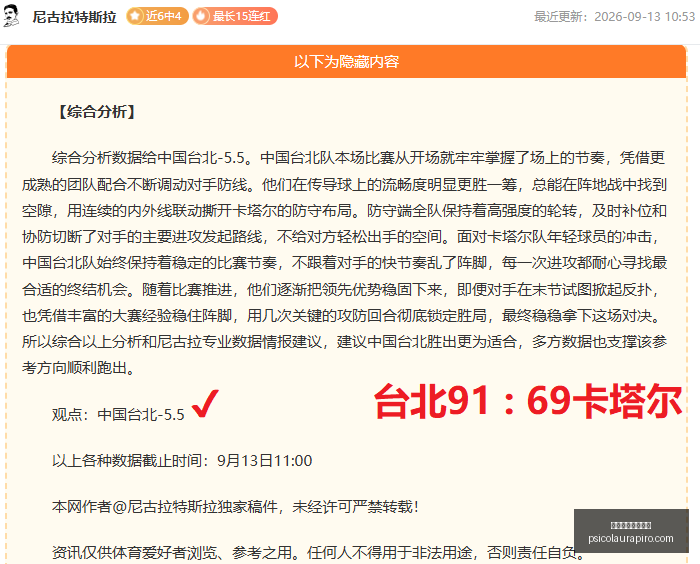Open author name 尼古拉特斯拉

pos(74,17)
